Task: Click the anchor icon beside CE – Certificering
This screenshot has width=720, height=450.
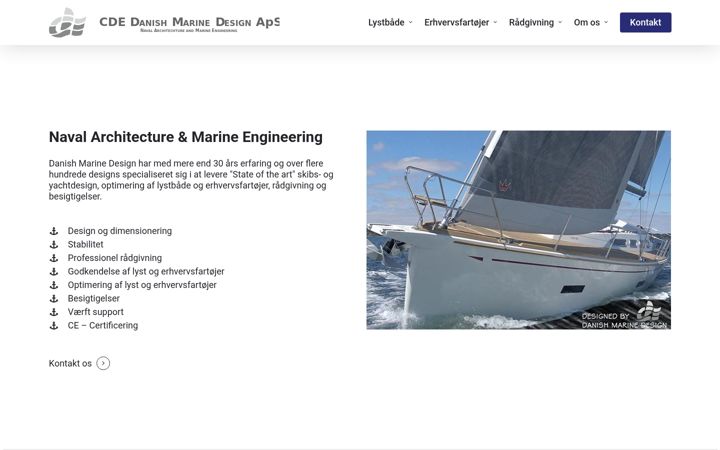Action: pyautogui.click(x=54, y=326)
